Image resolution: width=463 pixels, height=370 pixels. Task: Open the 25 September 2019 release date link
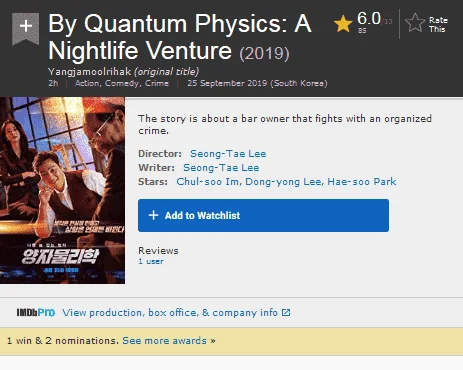click(x=257, y=83)
